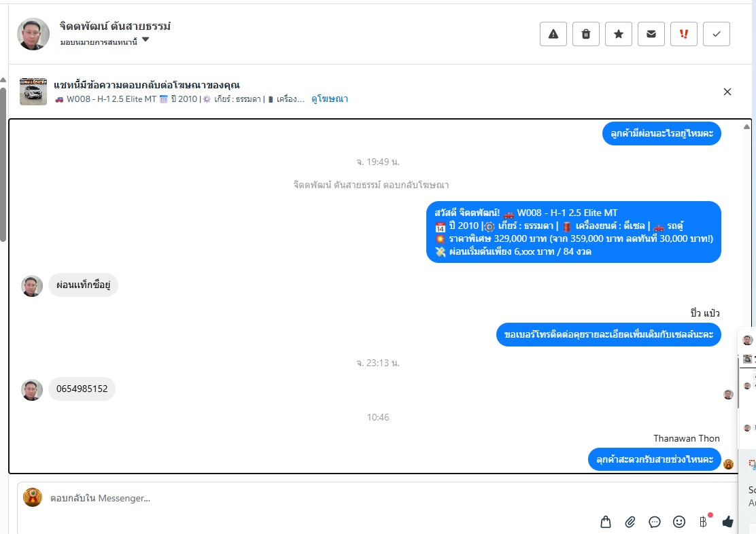Open the ดูโฆษณา link
Viewport: 756px width, 534px height.
point(330,99)
